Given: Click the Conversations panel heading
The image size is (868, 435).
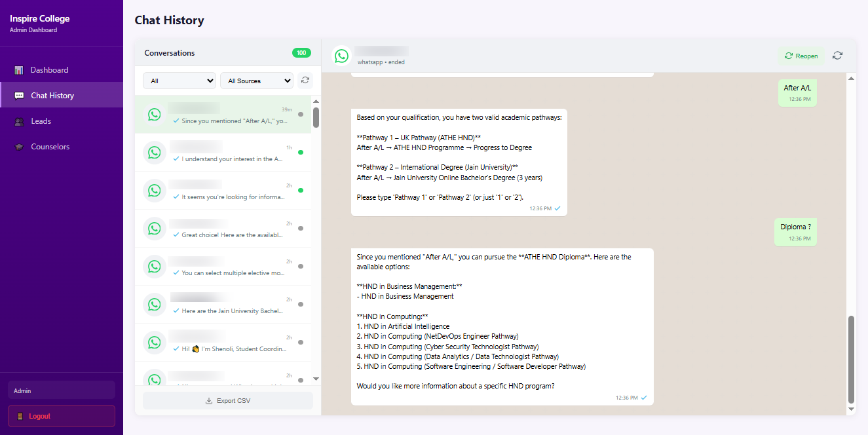Looking at the screenshot, I should point(170,53).
